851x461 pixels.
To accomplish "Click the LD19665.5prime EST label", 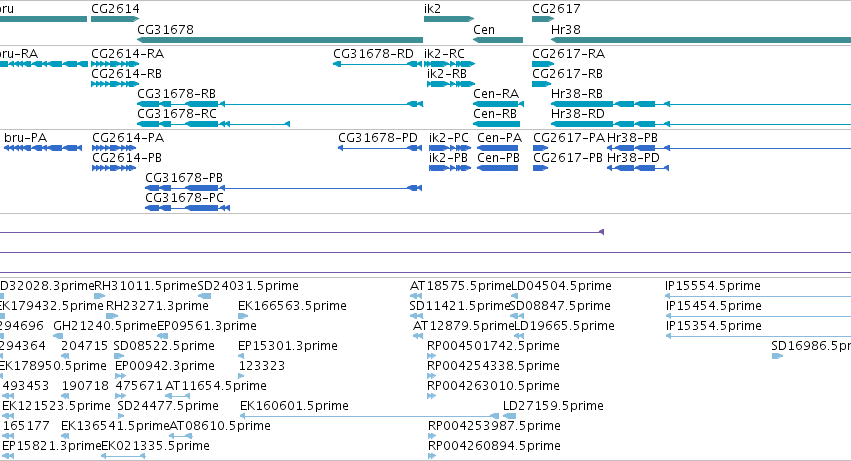I will [x=564, y=326].
